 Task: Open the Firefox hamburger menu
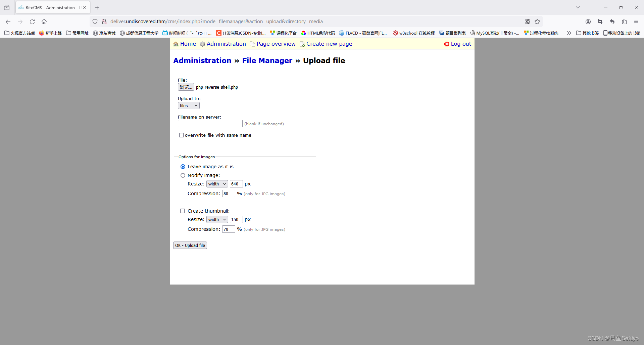pyautogui.click(x=636, y=21)
